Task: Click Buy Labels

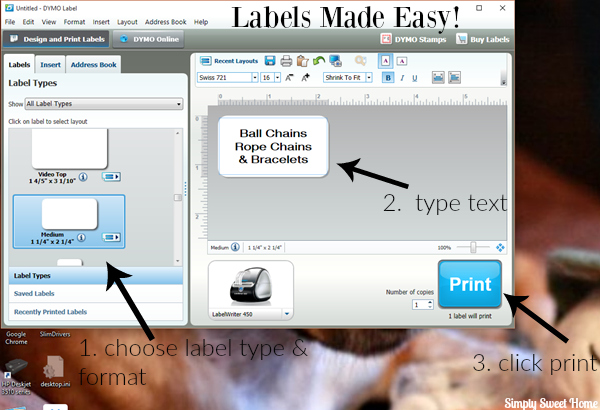Action: coord(483,39)
